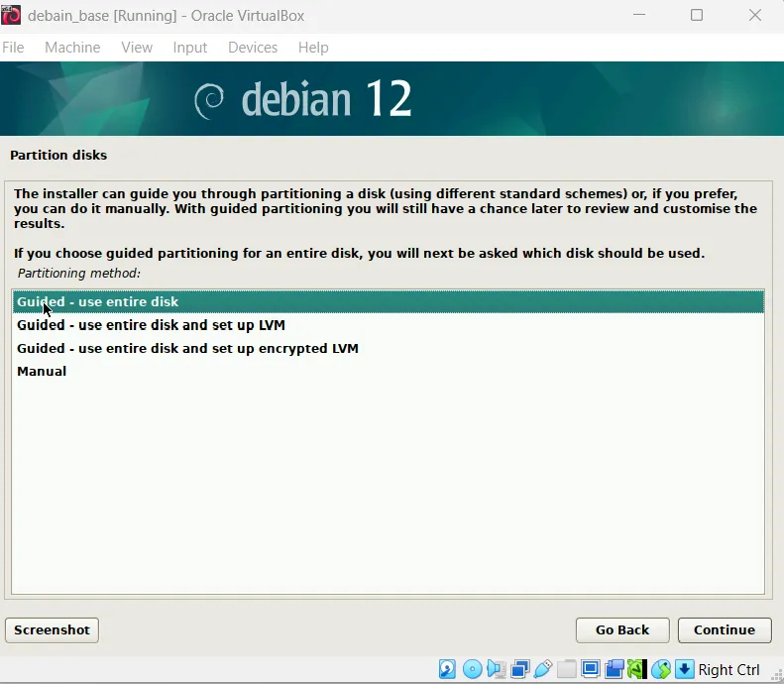Click the Screenshot button

tap(52, 630)
